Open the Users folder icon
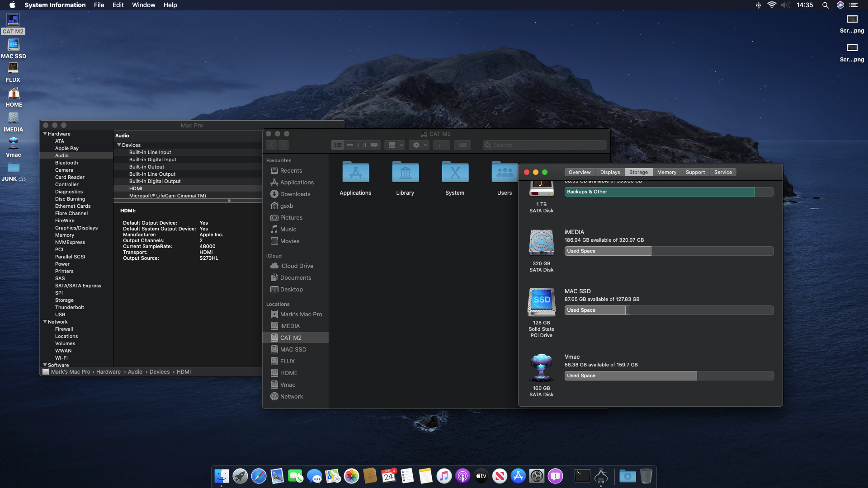 [505, 172]
